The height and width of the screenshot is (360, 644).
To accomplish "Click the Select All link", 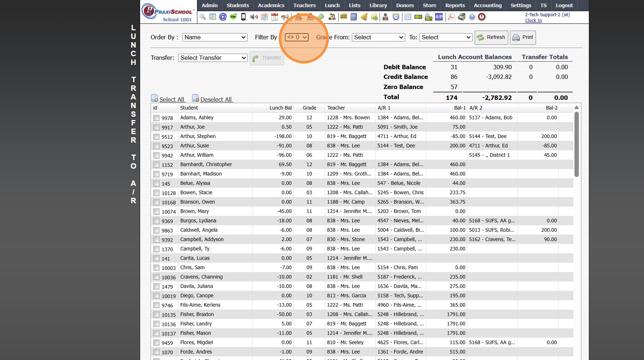I will [x=171, y=99].
